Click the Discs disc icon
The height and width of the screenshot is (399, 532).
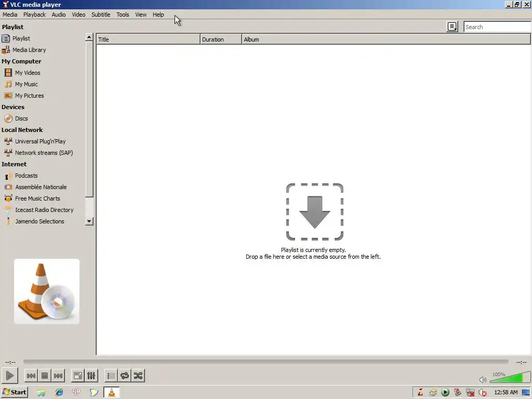click(8, 118)
